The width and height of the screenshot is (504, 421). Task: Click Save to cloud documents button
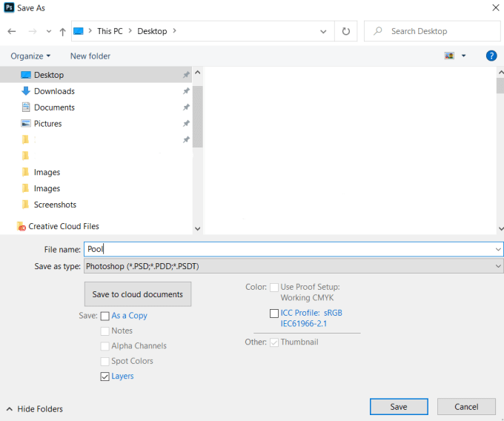point(138,294)
